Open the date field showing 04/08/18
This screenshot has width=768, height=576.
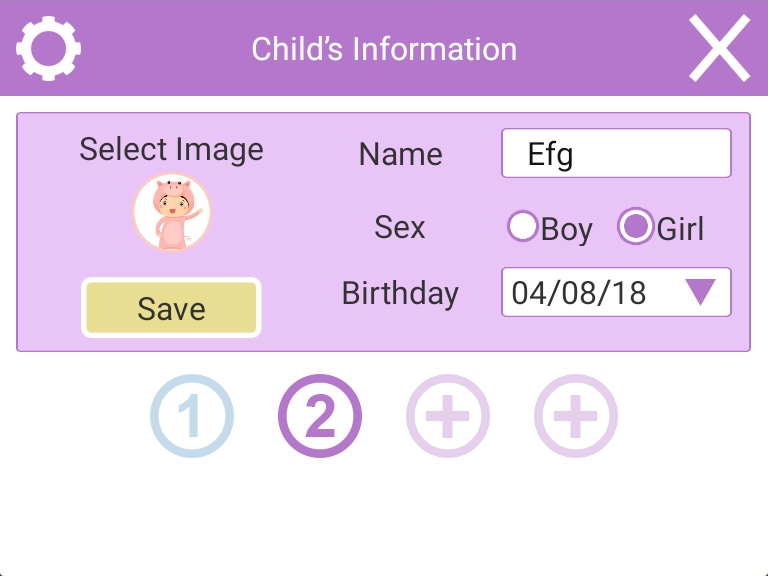click(616, 292)
